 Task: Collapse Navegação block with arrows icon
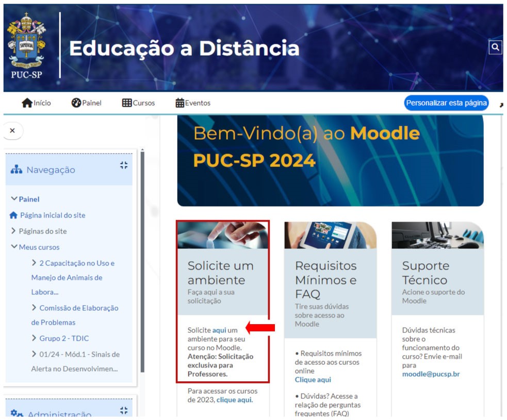coord(124,165)
